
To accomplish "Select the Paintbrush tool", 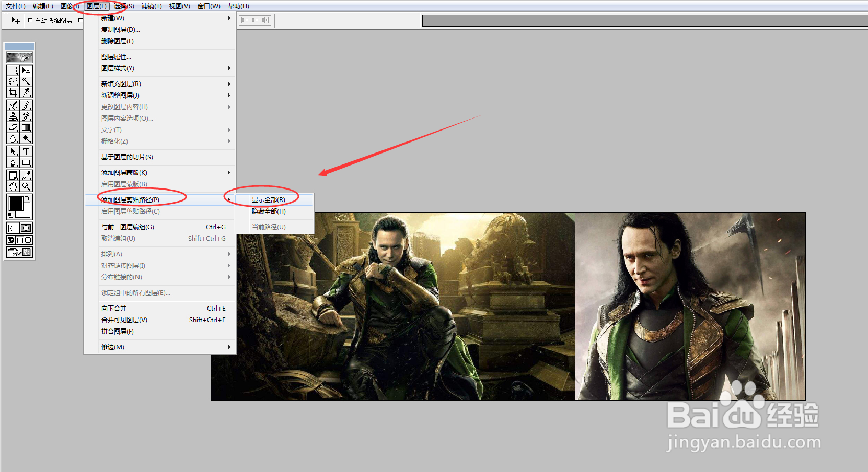I will tap(26, 105).
